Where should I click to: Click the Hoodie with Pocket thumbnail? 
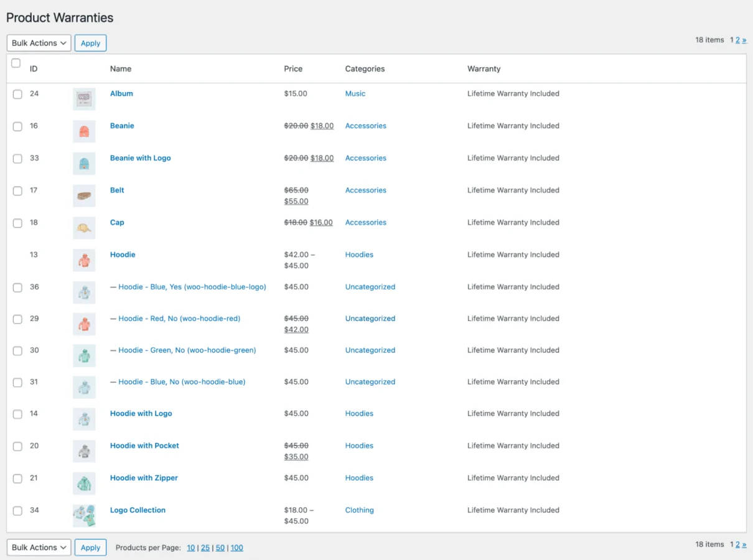(x=84, y=451)
